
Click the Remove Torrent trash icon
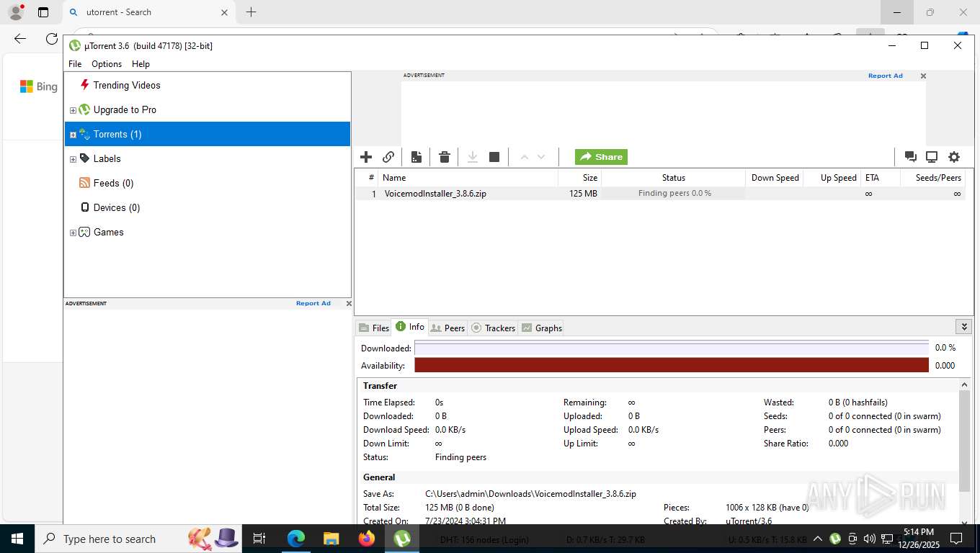click(x=445, y=157)
